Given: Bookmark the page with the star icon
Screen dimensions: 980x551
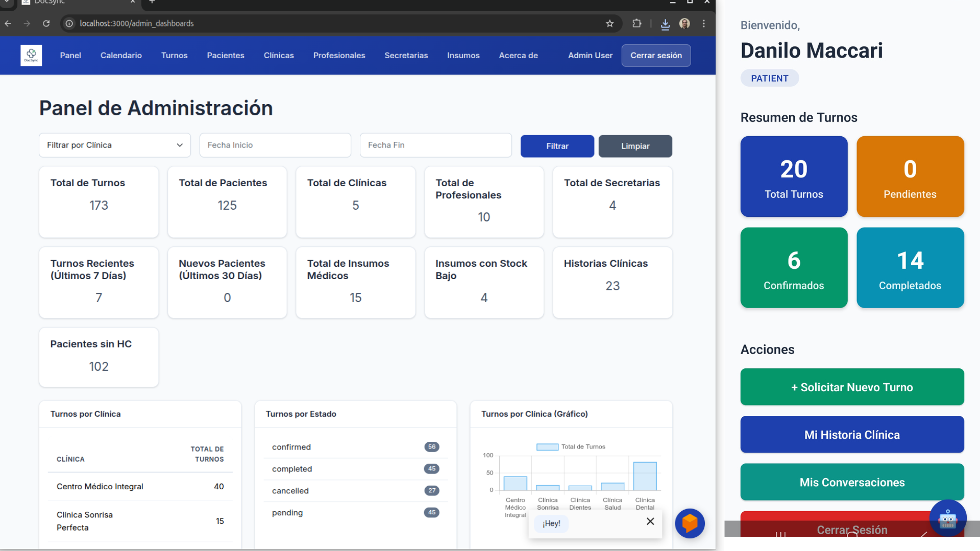Looking at the screenshot, I should (610, 23).
